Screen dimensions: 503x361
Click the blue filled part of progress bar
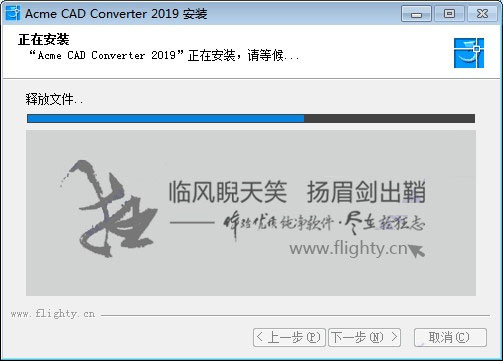tap(165, 118)
